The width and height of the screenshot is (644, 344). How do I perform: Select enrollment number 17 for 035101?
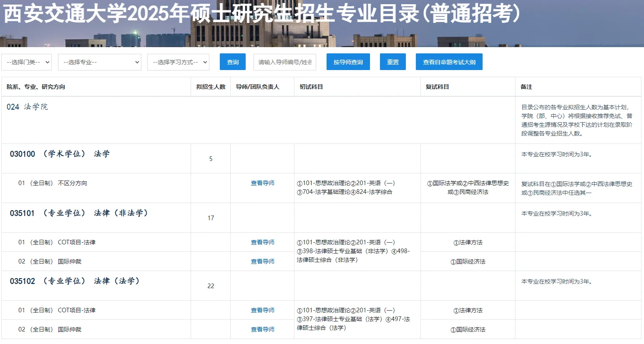(211, 218)
